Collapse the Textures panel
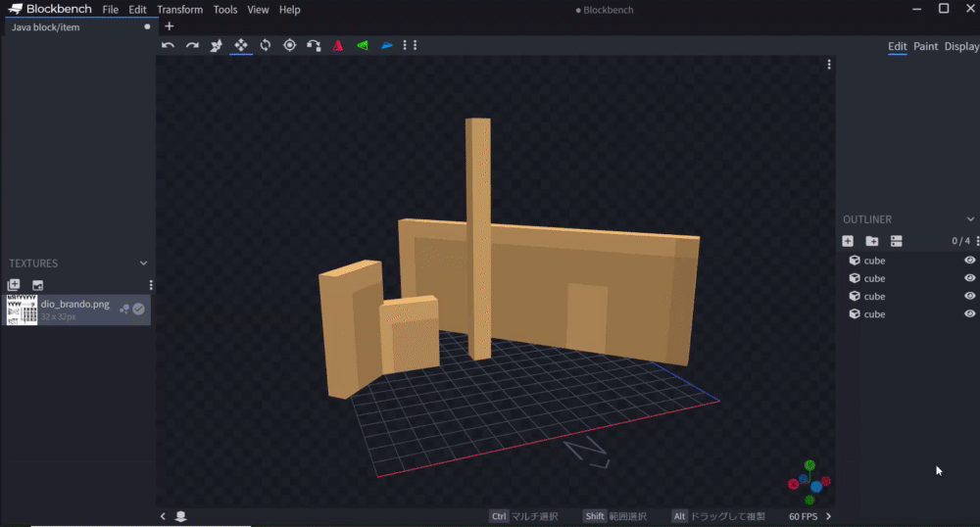The height and width of the screenshot is (527, 980). click(x=144, y=263)
